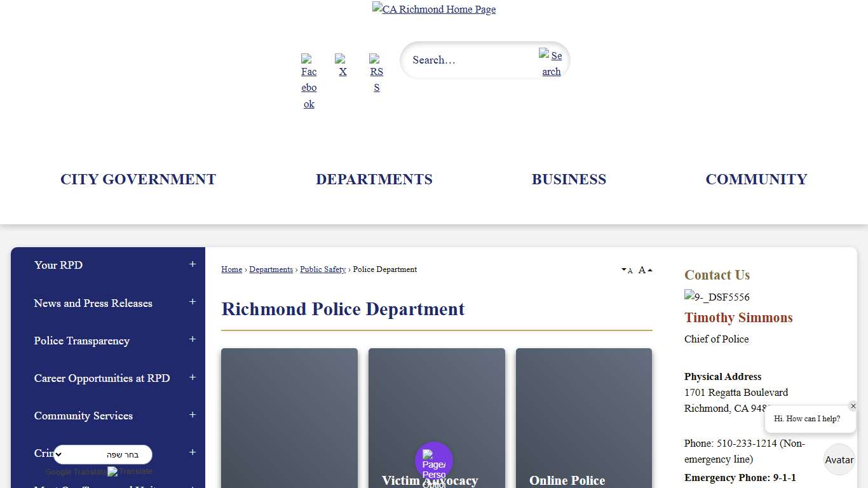Screen dimensions: 868x488
Task: Open the DEPARTMENTS menu
Action: point(374,179)
